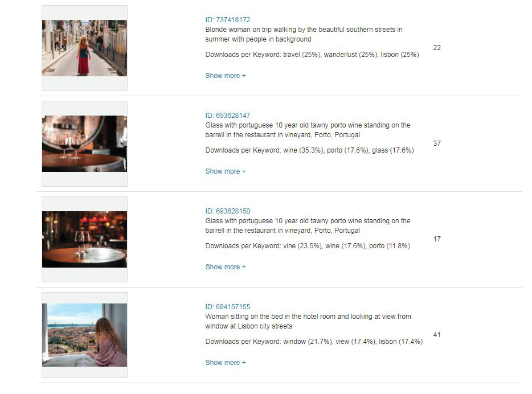The width and height of the screenshot is (532, 394).
Task: Click blonde woman street thumbnail
Action: [x=84, y=48]
